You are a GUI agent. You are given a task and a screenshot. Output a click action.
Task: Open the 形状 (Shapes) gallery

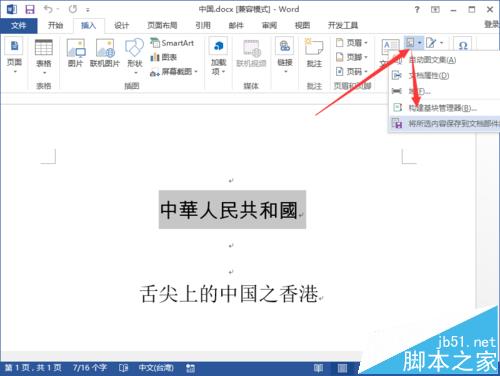135,55
